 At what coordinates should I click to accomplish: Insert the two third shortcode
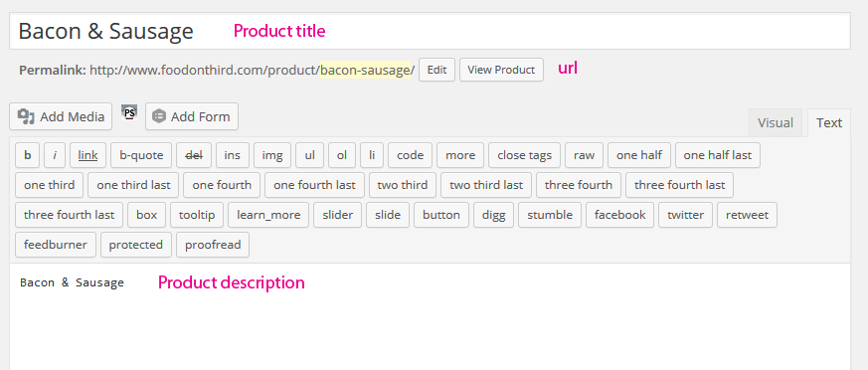point(403,185)
